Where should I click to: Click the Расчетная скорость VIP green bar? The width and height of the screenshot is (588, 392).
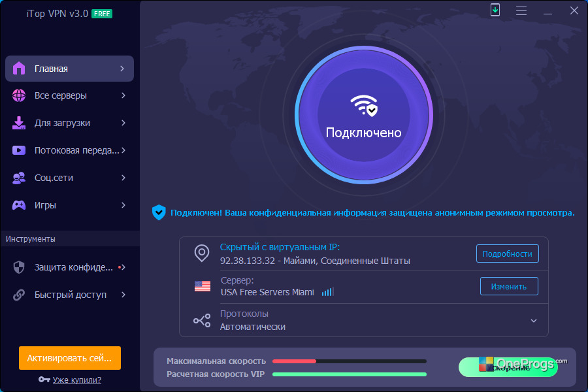(x=349, y=374)
